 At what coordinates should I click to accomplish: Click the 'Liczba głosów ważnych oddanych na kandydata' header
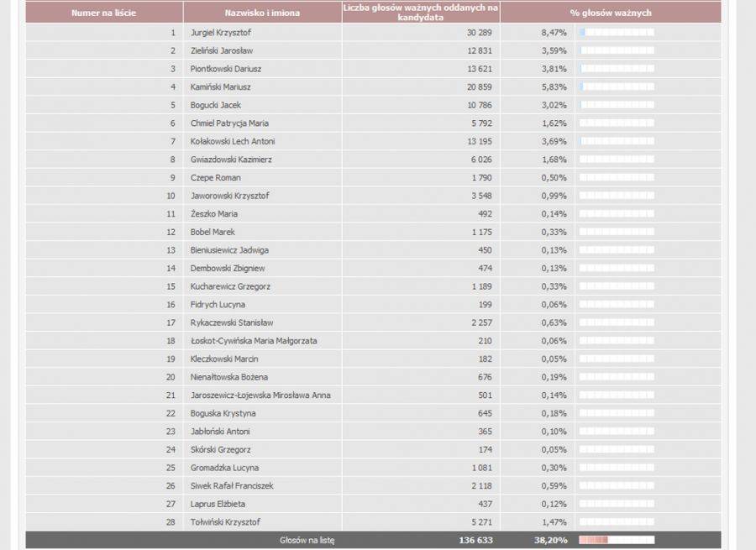coord(421,13)
